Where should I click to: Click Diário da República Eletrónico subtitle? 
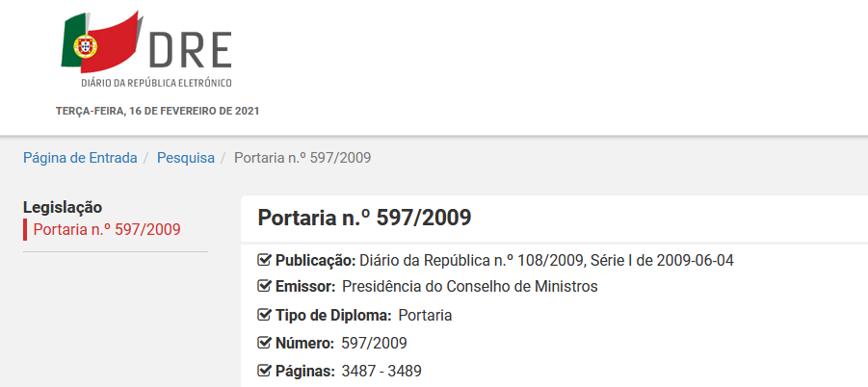tap(157, 83)
